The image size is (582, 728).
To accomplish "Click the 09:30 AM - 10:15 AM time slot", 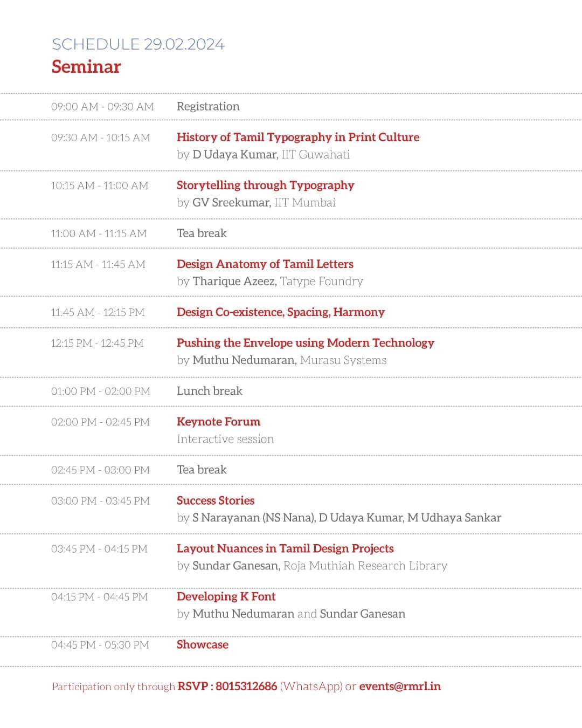I will point(101,138).
